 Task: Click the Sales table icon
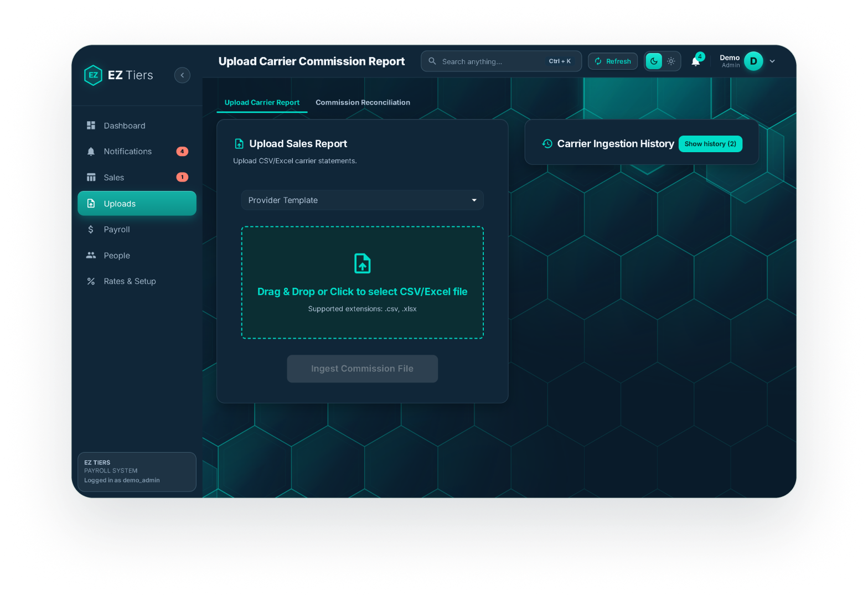coord(91,178)
